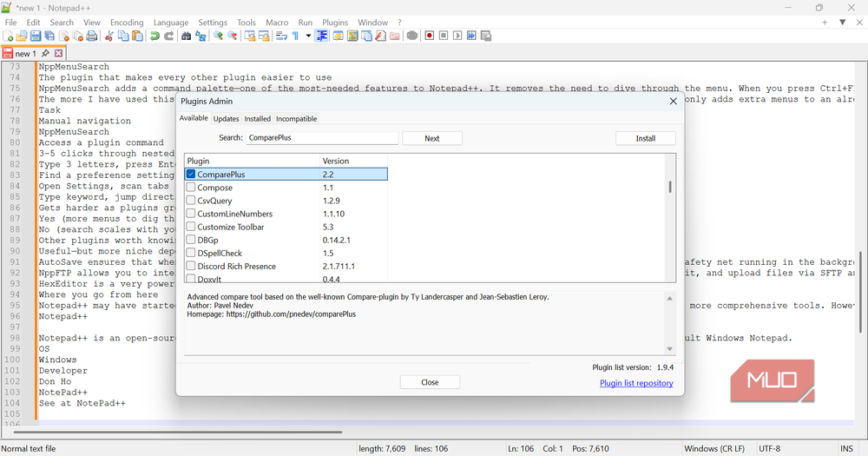Click the plugin Search input field
This screenshot has height=456, width=868.
[x=322, y=138]
